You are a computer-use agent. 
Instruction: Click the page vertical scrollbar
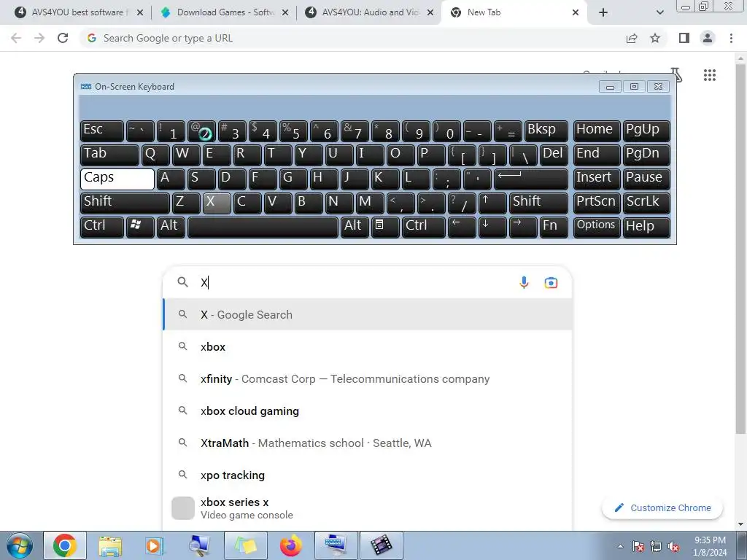740,248
